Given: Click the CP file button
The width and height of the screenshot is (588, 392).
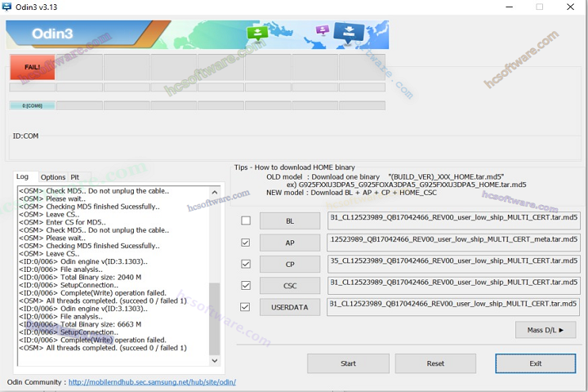Looking at the screenshot, I should [290, 264].
